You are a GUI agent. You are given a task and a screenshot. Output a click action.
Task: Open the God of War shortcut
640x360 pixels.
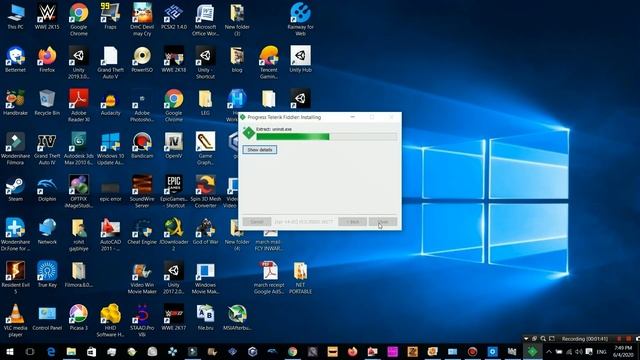click(x=205, y=232)
